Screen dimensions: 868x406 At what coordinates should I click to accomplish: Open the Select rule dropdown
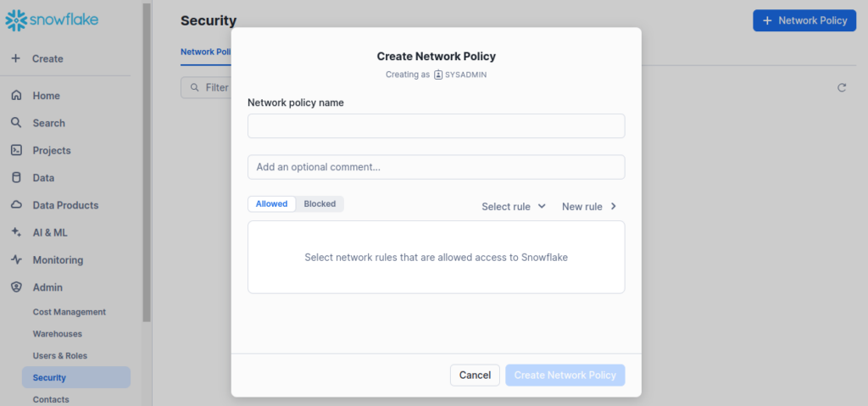[514, 206]
